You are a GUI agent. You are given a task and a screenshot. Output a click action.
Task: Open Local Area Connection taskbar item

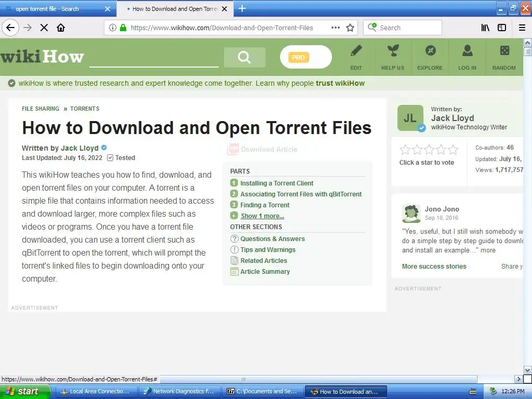[96, 392]
